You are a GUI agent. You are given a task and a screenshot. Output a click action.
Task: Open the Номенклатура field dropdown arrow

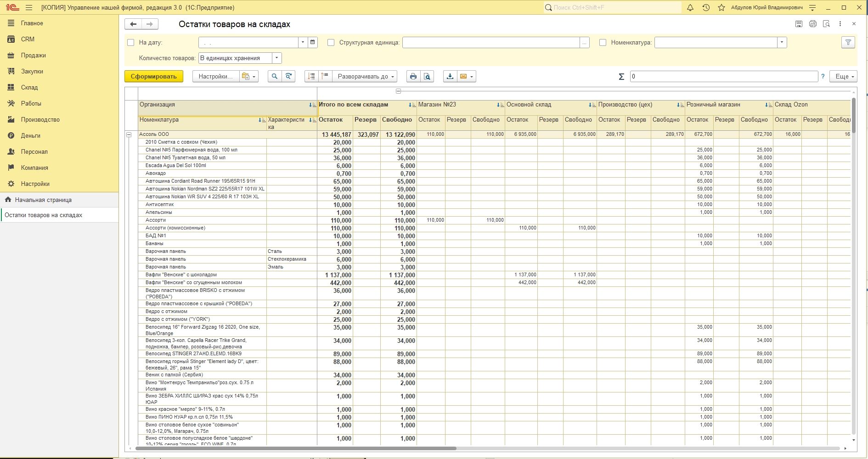click(x=782, y=42)
